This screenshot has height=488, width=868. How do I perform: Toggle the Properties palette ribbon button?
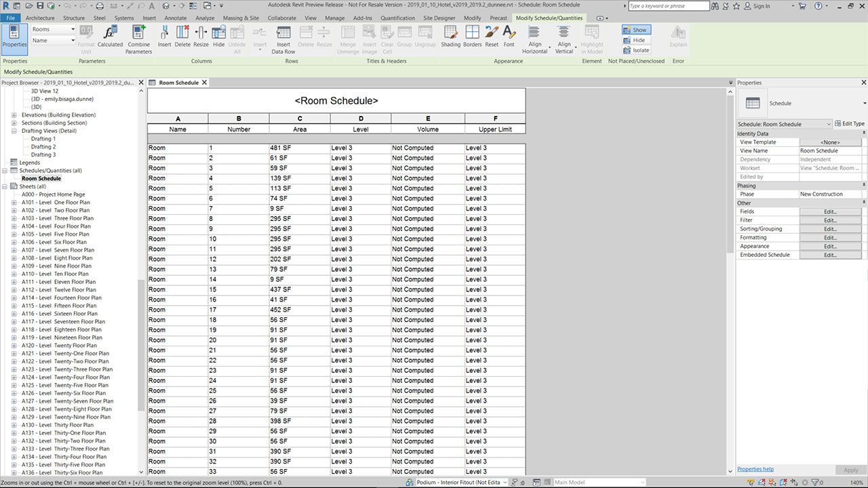pyautogui.click(x=14, y=39)
